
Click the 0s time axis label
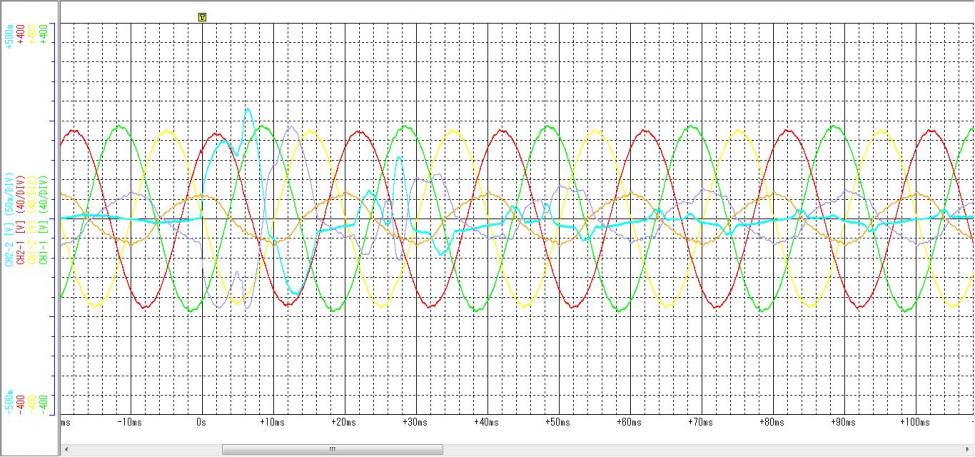click(x=200, y=422)
